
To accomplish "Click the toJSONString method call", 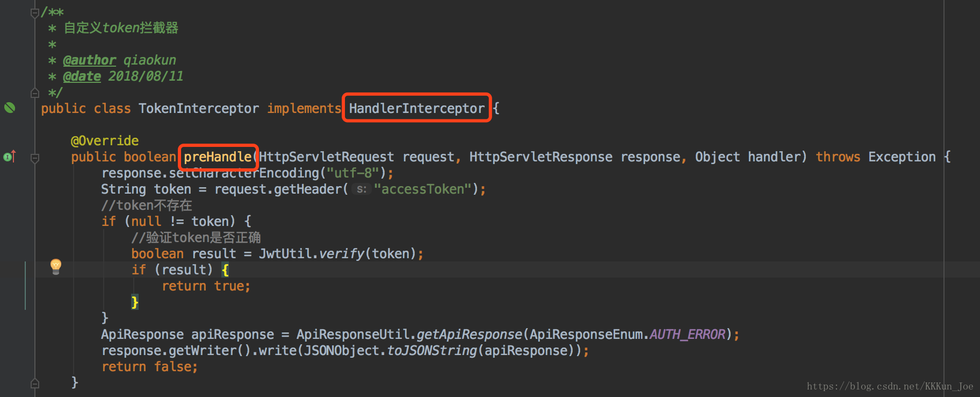I will tap(432, 351).
